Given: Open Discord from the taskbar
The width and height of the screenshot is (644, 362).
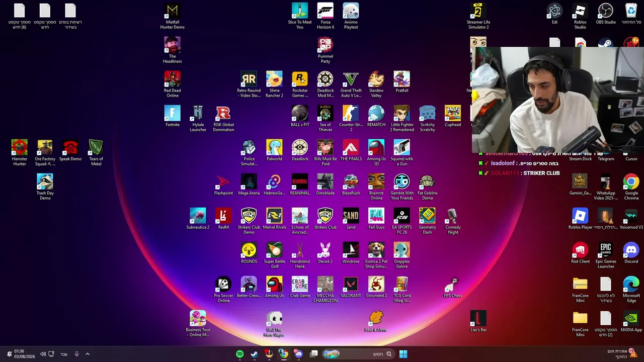Looking at the screenshot, I should 298,354.
